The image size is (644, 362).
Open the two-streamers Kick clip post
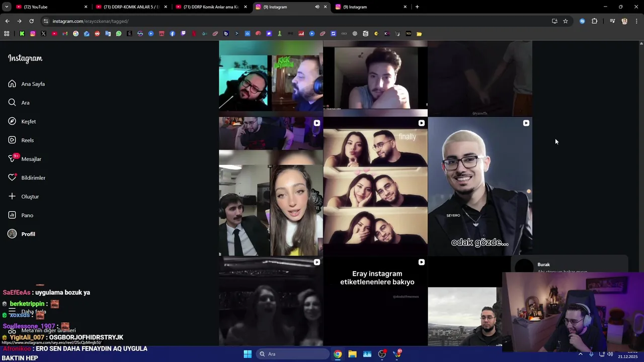tap(271, 78)
